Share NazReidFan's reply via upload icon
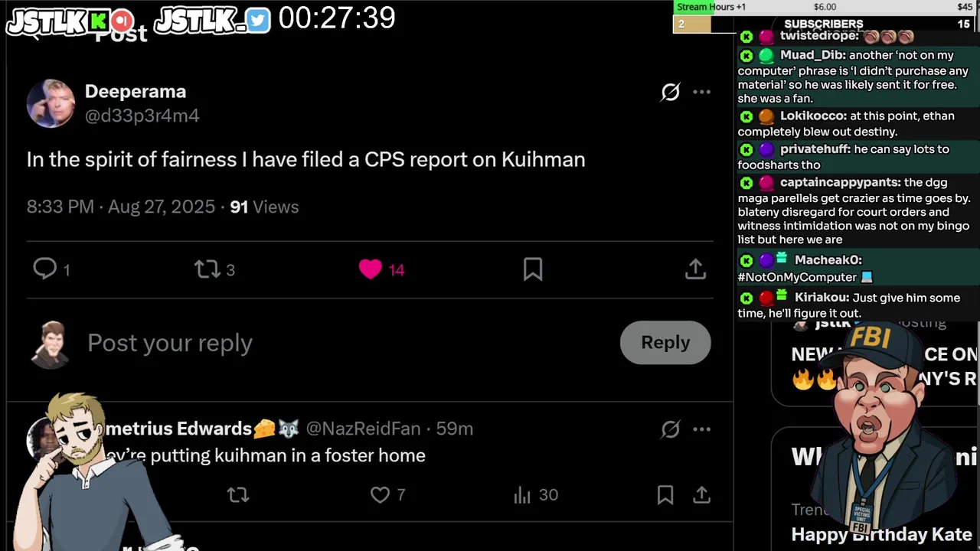Image resolution: width=980 pixels, height=551 pixels. click(x=702, y=495)
